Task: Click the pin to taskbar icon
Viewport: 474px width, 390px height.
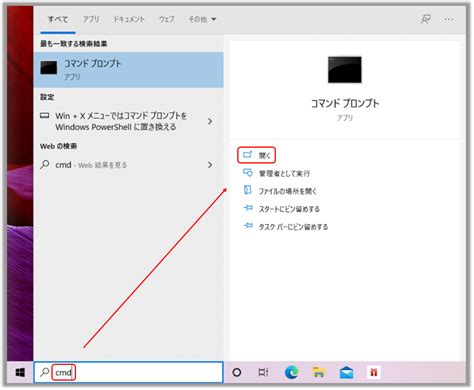Action: pyautogui.click(x=248, y=226)
